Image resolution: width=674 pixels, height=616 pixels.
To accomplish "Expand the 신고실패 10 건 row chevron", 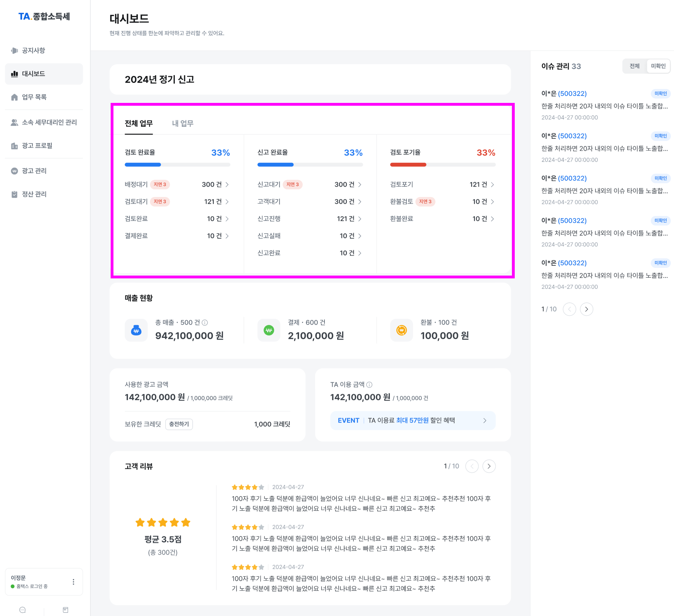I will pos(360,236).
